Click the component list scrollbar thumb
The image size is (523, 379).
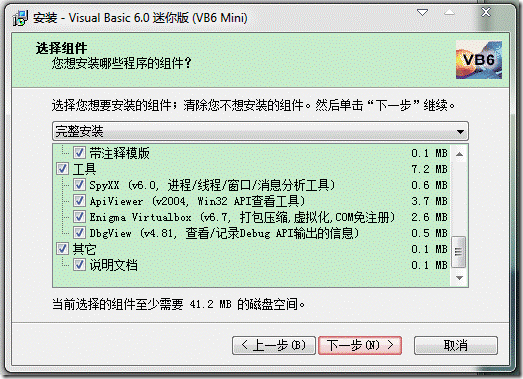point(459,252)
